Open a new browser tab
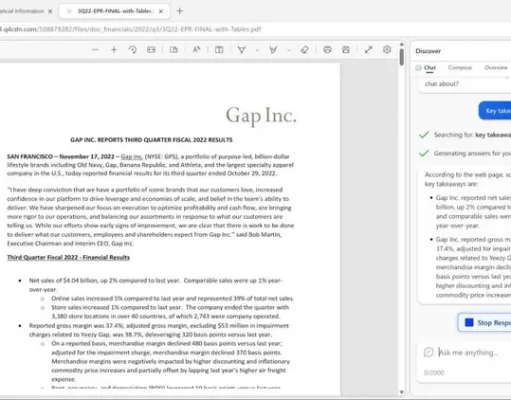Image resolution: width=511 pixels, height=400 pixels. click(x=180, y=11)
